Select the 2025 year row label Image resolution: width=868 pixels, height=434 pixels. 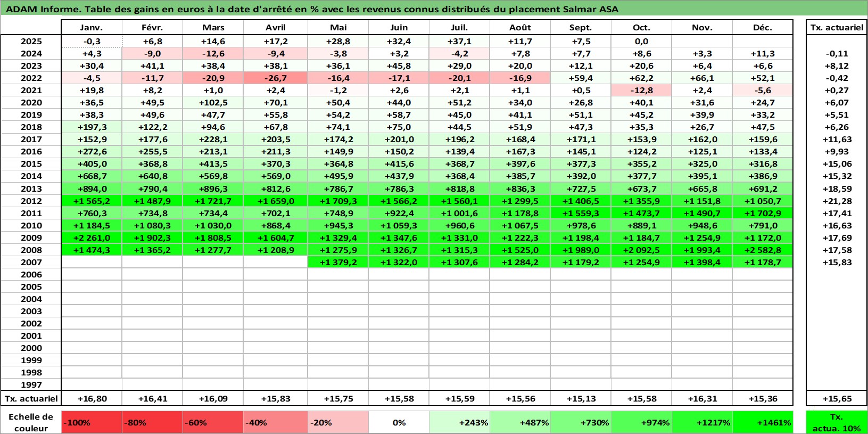click(x=31, y=42)
